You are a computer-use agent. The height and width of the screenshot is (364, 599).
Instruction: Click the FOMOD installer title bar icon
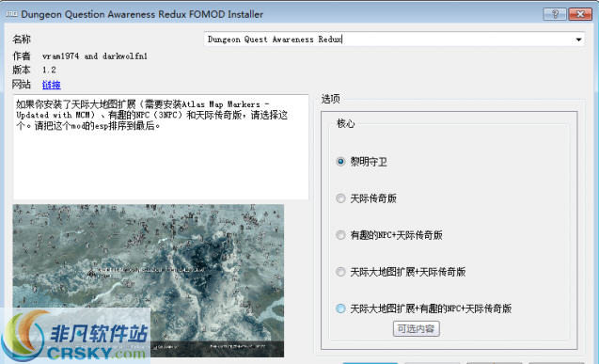coord(11,14)
